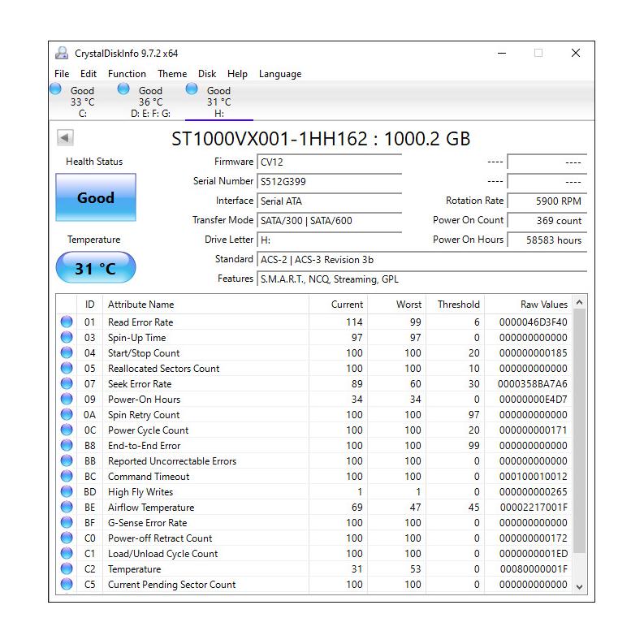
Task: Click the previous disk arrow button
Action: coord(65,138)
